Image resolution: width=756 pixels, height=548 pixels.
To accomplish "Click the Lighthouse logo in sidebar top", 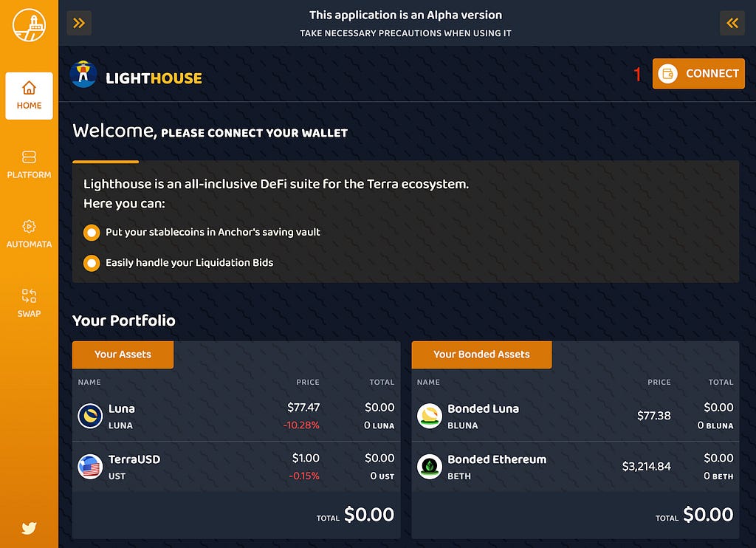I will pyautogui.click(x=29, y=25).
